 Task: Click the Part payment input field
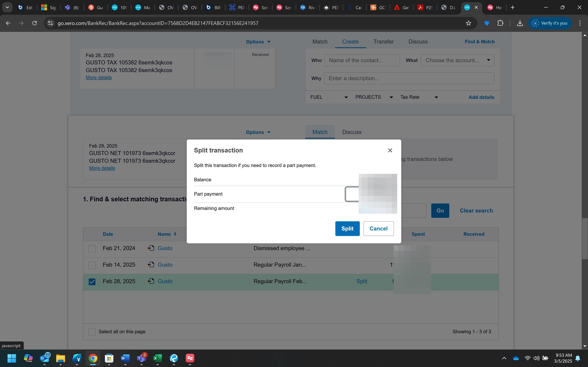pos(352,194)
